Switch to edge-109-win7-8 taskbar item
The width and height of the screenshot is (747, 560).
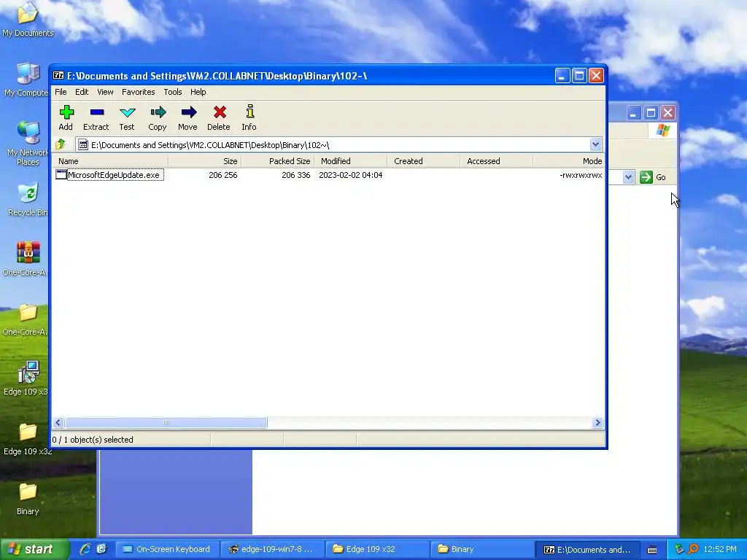pyautogui.click(x=273, y=549)
